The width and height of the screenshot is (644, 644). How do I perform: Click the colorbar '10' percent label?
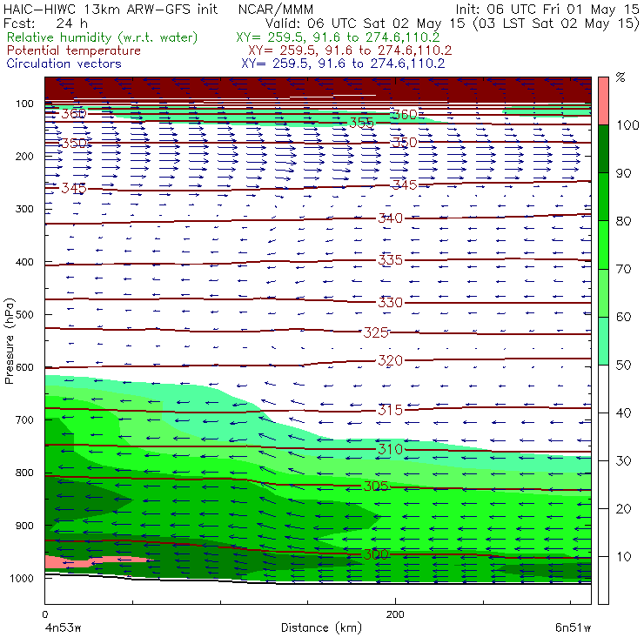[x=623, y=557]
